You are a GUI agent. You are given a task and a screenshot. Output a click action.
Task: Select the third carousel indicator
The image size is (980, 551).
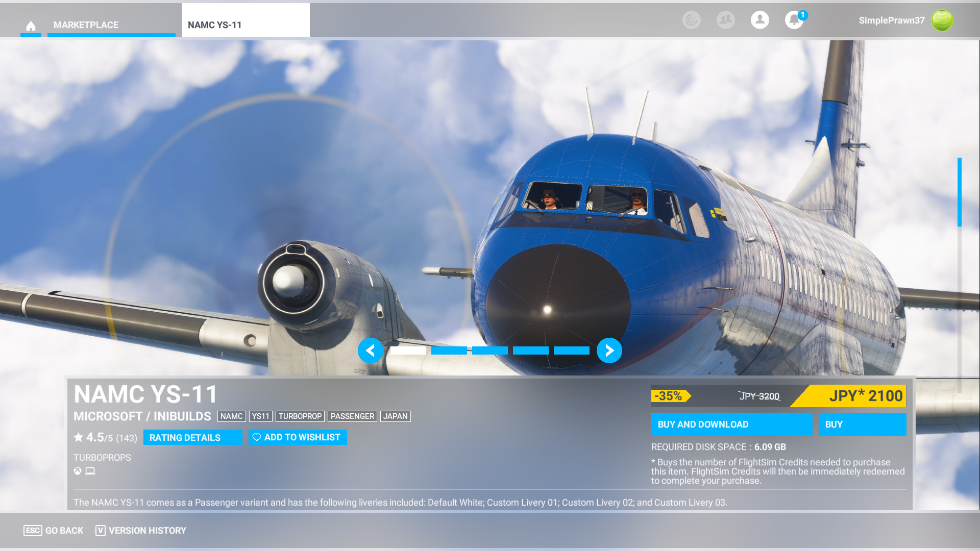click(x=489, y=350)
